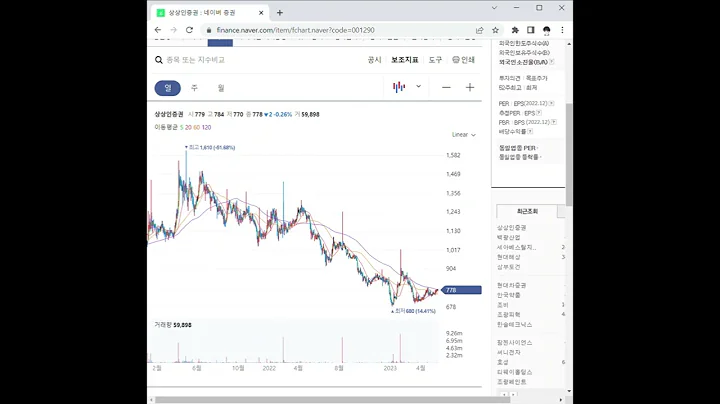Open 효성 in recent list
This screenshot has width=720, height=404.
(x=503, y=362)
